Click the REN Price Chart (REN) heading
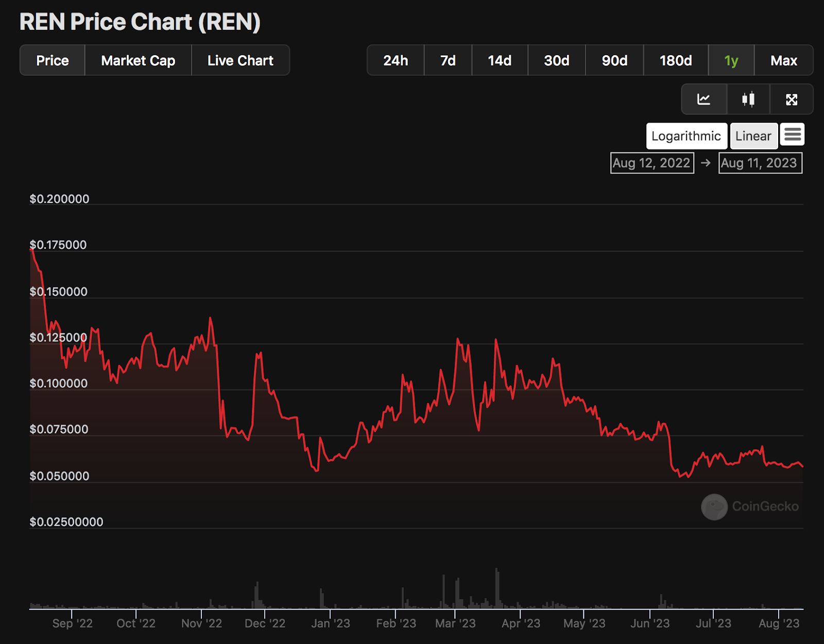This screenshot has width=824, height=644. click(140, 22)
